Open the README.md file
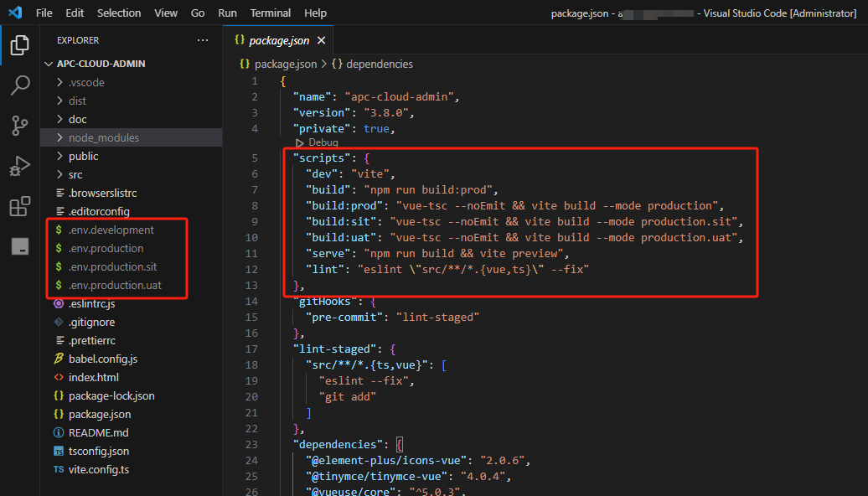Image resolution: width=868 pixels, height=496 pixels. click(x=98, y=432)
